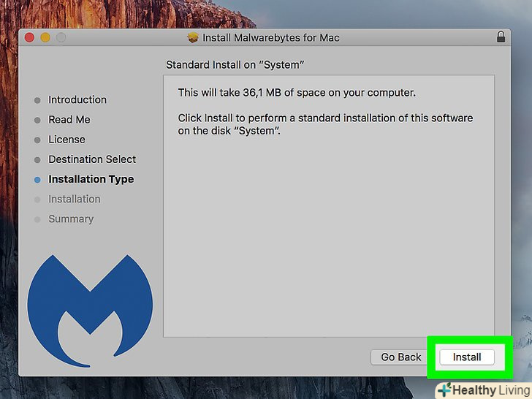
Task: Select the Destination Select step
Action: coord(92,159)
